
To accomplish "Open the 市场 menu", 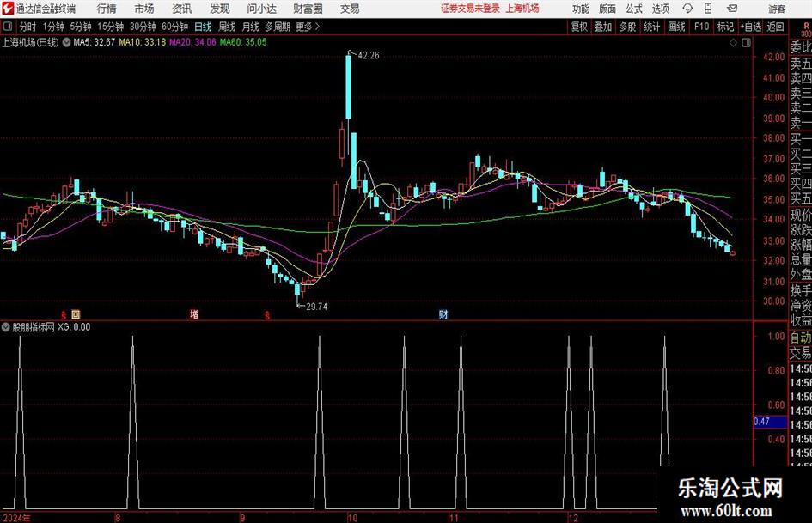I will point(144,9).
